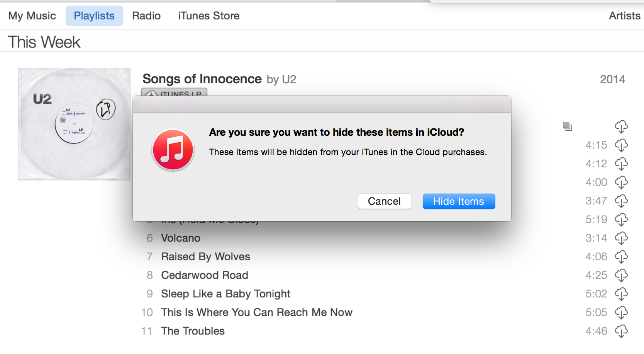Confirm with the Hide Items button

pyautogui.click(x=458, y=201)
